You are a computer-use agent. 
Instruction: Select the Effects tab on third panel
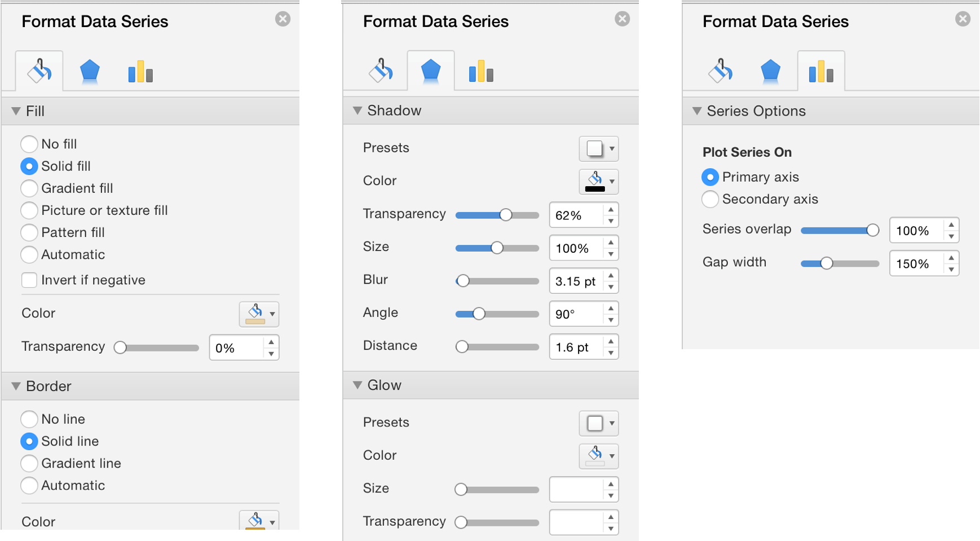pyautogui.click(x=770, y=71)
